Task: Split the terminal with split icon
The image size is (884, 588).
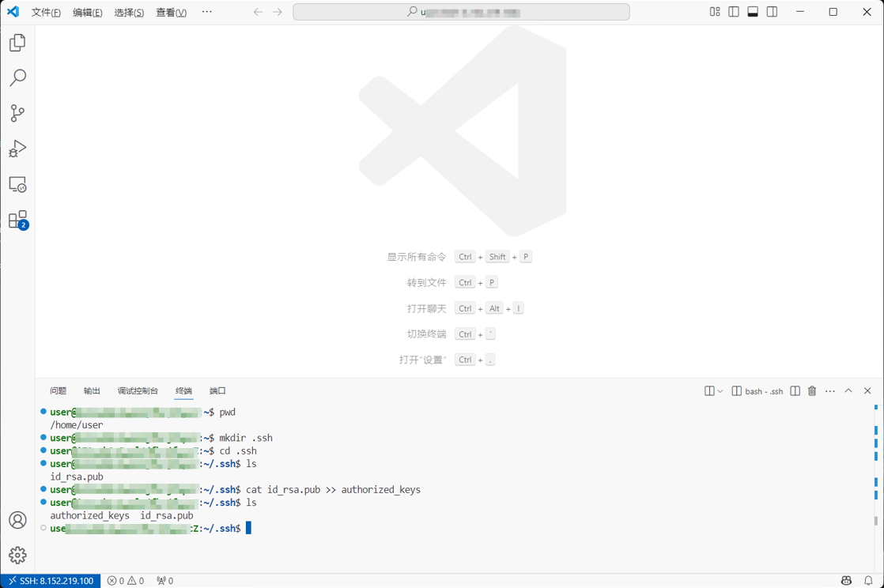Action: pos(795,391)
